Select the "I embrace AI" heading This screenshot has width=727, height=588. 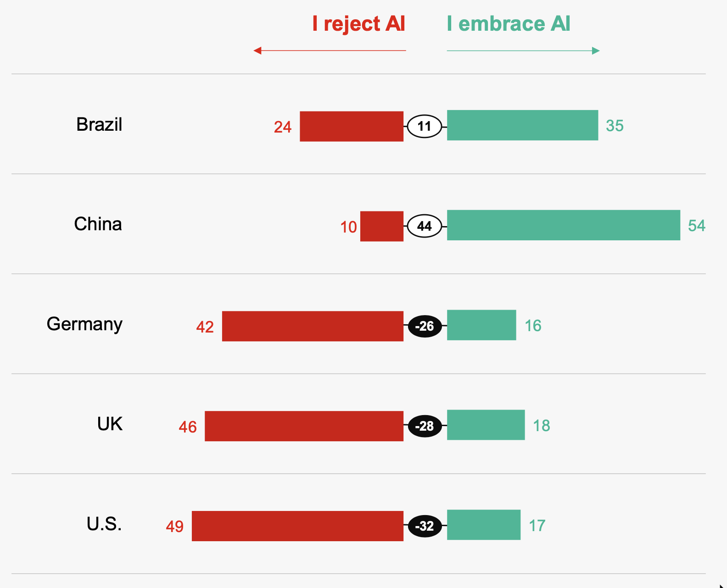point(509,24)
